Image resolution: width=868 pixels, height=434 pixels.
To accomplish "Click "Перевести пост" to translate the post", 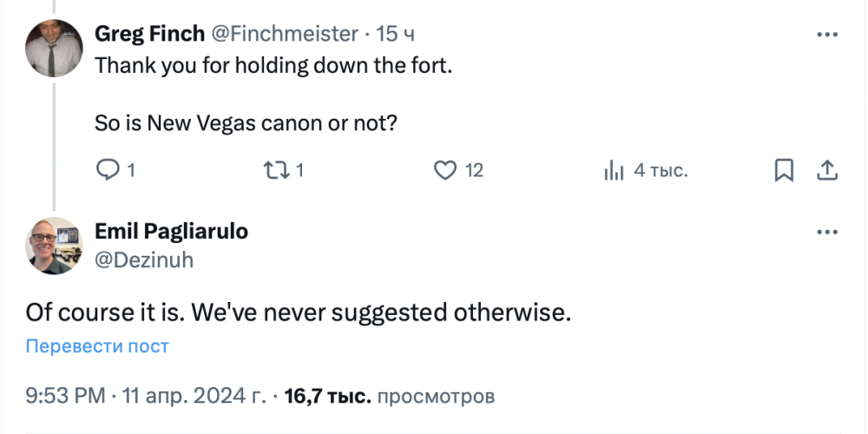I will click(x=97, y=346).
